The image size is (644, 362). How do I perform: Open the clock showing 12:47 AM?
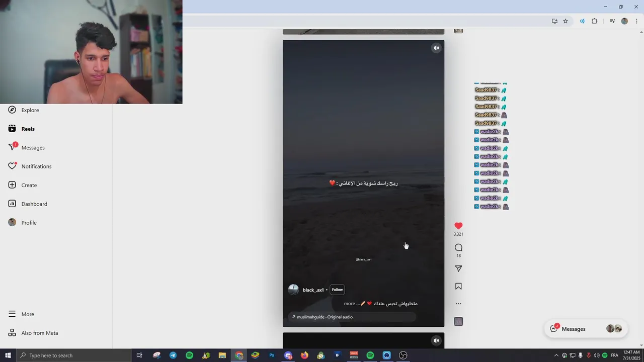point(631,355)
